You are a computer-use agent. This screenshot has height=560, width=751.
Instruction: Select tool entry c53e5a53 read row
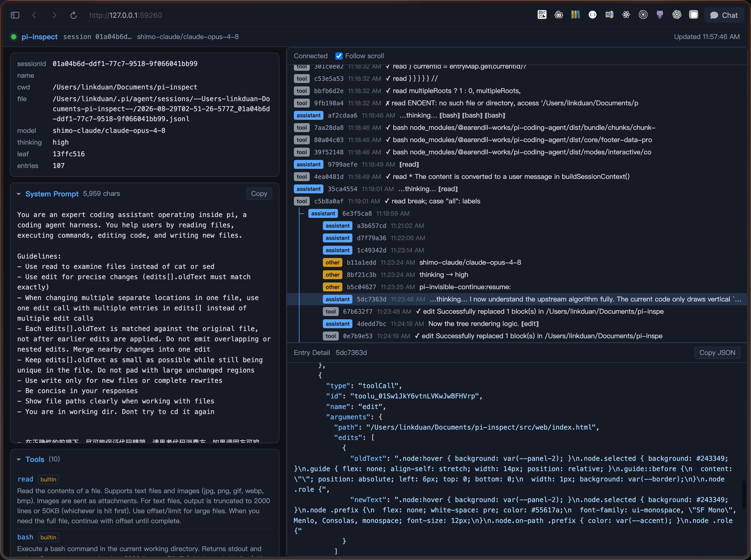tap(517, 79)
